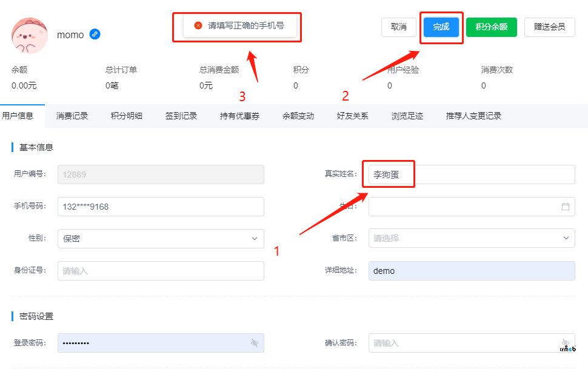Click the momo user avatar picture
Viewport: 588px width, 369px height.
pos(30,36)
